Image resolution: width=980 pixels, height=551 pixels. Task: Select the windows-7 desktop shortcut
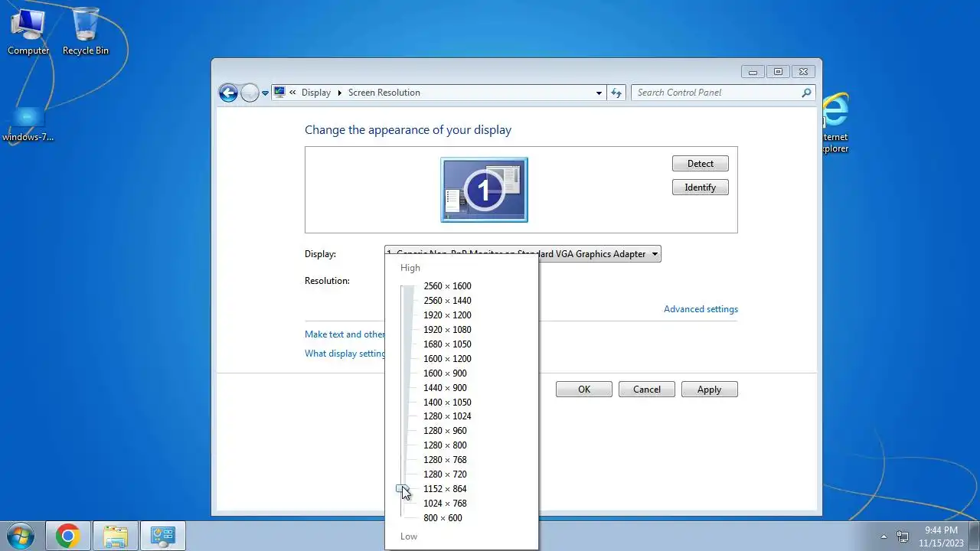pos(28,125)
